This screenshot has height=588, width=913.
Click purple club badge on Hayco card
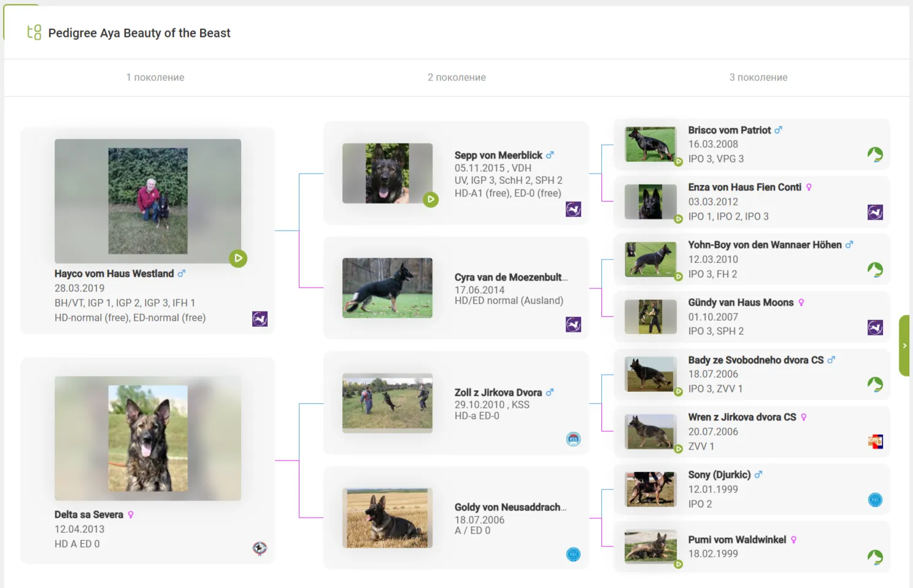(260, 319)
